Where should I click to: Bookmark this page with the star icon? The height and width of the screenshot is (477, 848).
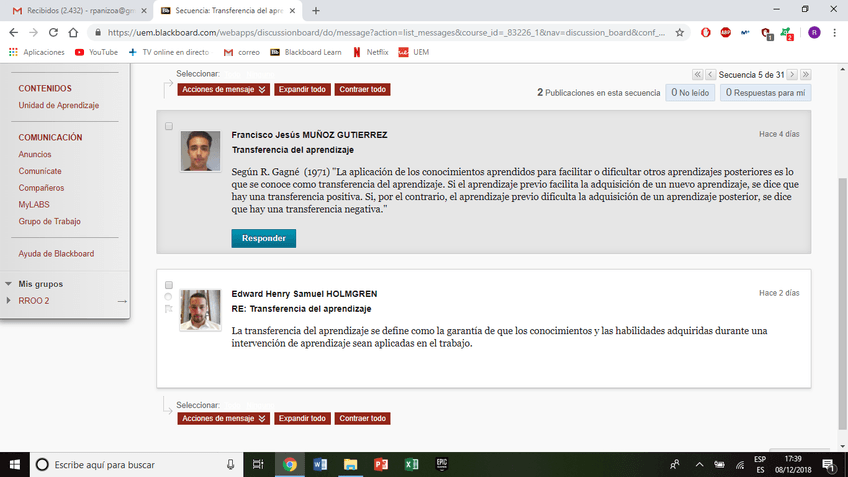click(680, 32)
